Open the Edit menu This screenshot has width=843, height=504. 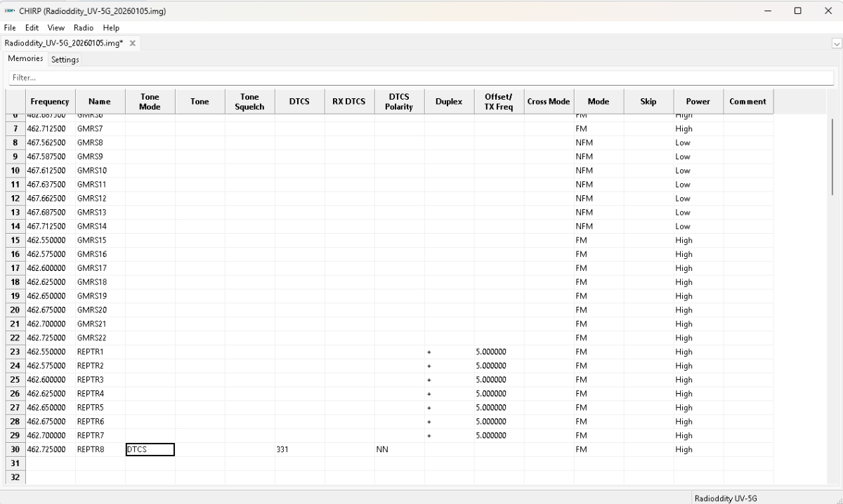(x=32, y=28)
